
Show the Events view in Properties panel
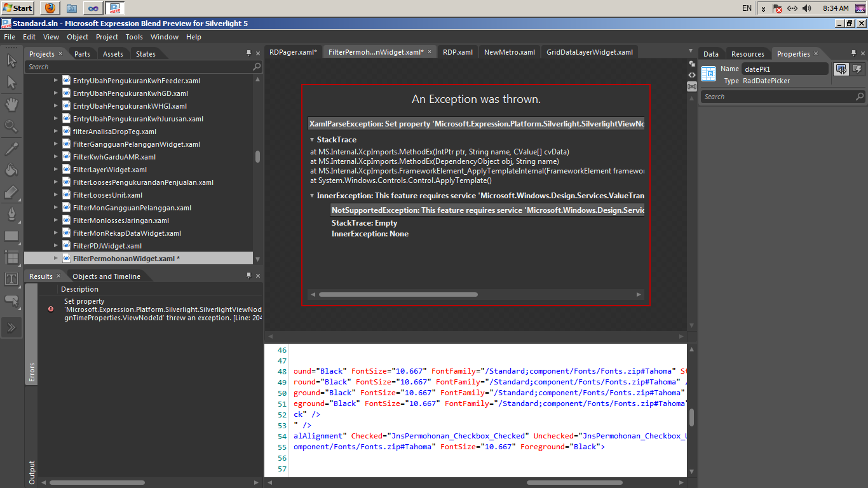click(x=857, y=69)
